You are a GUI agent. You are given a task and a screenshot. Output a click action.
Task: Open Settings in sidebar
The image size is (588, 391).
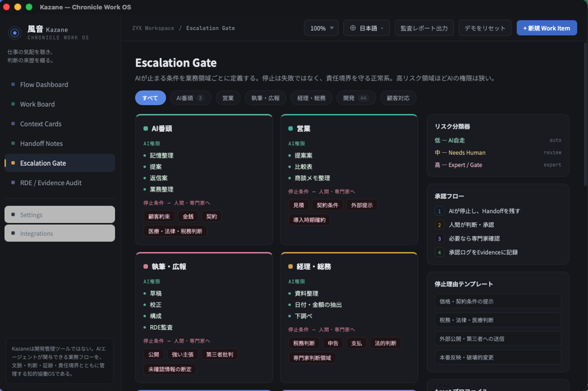pyautogui.click(x=59, y=215)
